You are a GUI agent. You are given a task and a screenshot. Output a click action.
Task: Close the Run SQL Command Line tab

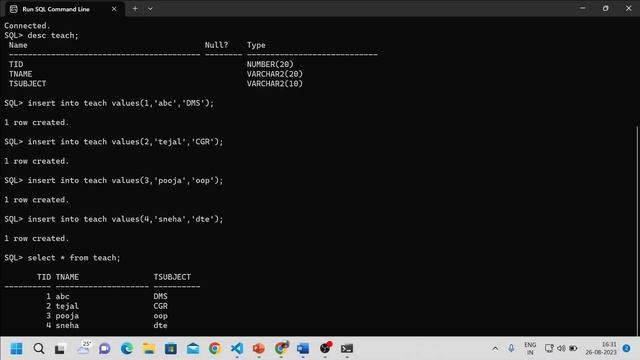click(114, 9)
